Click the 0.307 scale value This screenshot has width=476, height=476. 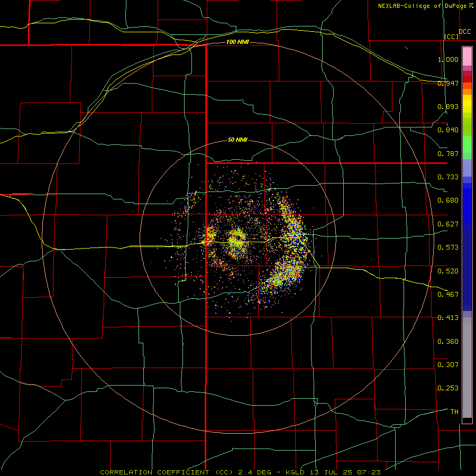tap(448, 365)
